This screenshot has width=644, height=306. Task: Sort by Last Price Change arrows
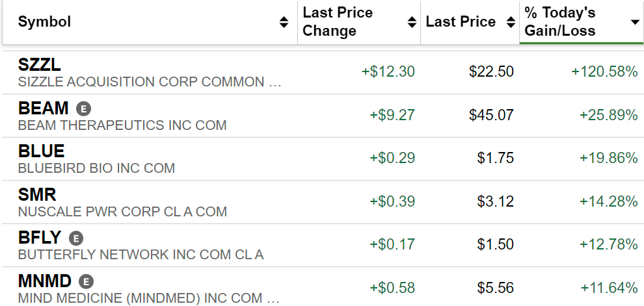412,22
